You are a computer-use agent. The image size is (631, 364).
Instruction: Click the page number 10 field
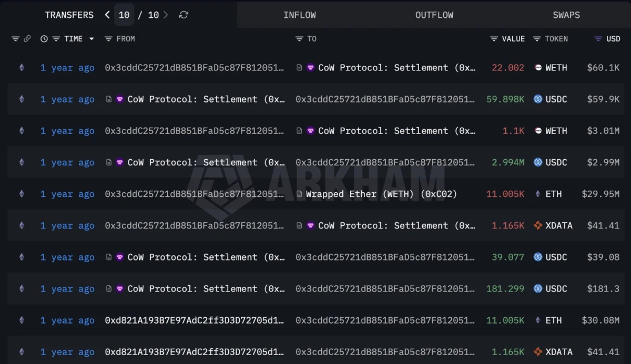pyautogui.click(x=124, y=15)
